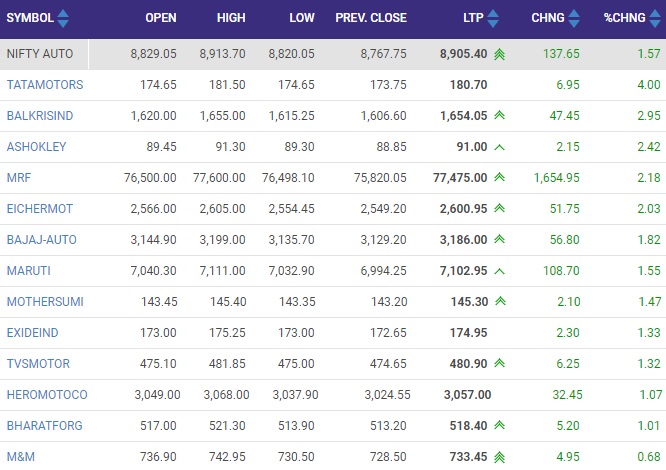Click the up-arrow indicator in BAJAJ-AUTO row
Viewport: 666px width, 470px height.
point(500,239)
